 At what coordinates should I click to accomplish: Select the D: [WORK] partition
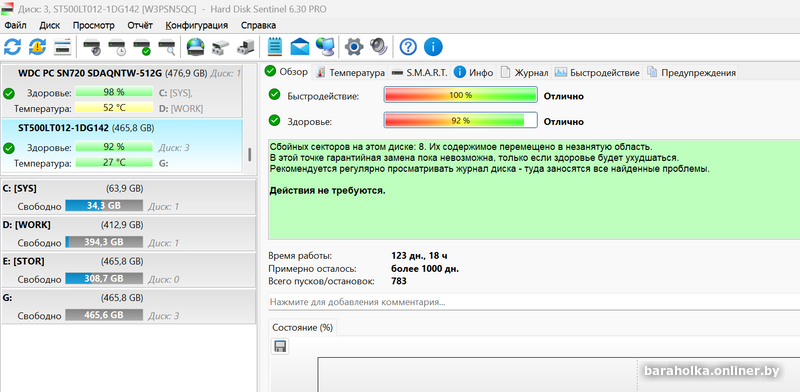click(x=128, y=234)
